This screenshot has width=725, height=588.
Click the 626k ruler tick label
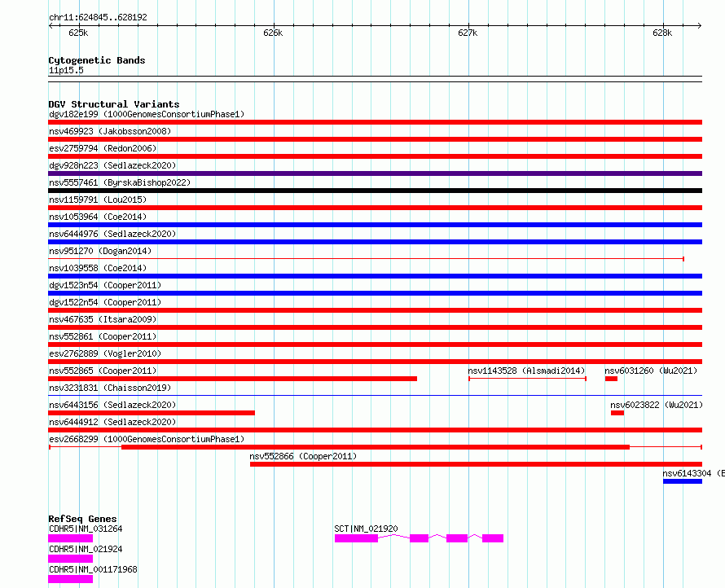click(x=273, y=33)
